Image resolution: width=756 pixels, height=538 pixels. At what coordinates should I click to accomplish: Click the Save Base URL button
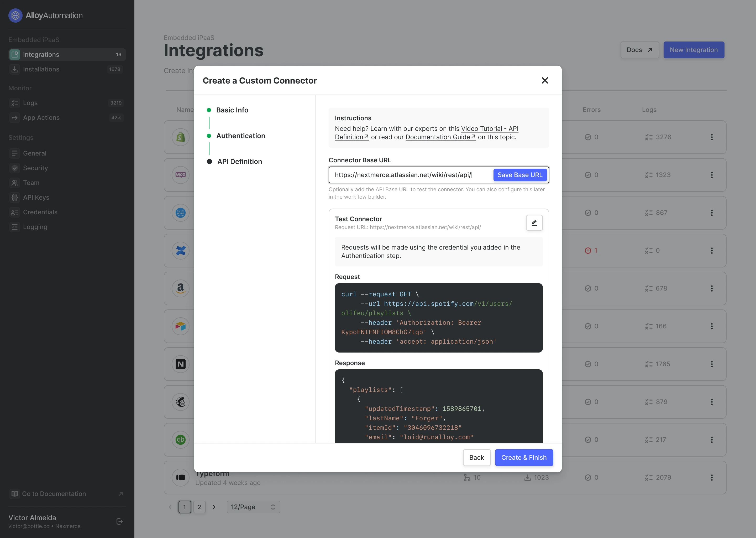[520, 175]
